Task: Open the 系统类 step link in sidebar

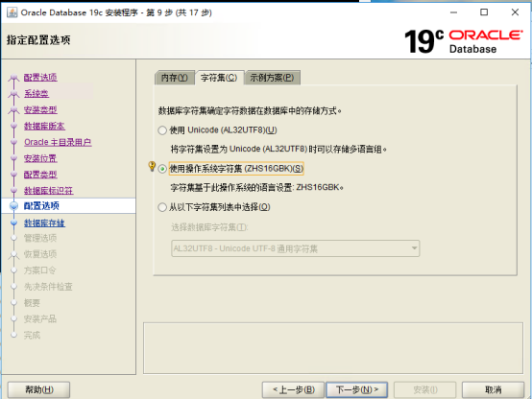Action: 36,93
